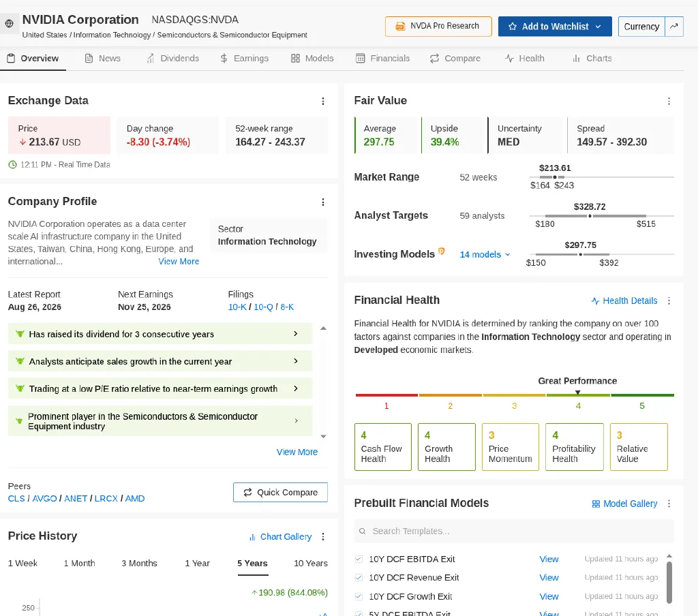Click the Cash Flow Health score card
The height and width of the screenshot is (616, 698).
[383, 447]
